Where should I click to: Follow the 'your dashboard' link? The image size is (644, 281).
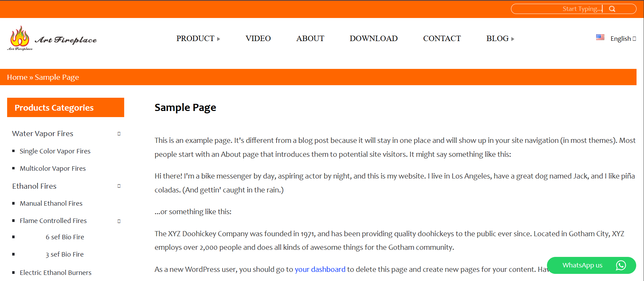(x=320, y=269)
